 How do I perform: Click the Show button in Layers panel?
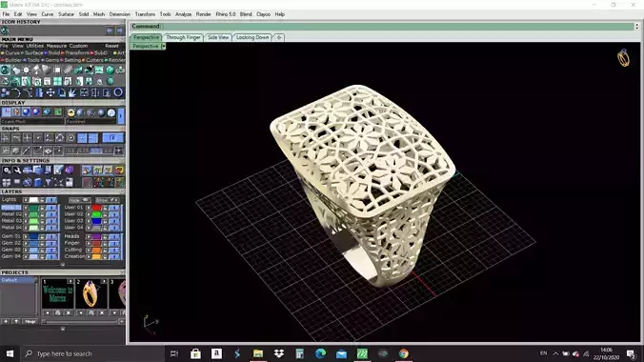point(107,200)
